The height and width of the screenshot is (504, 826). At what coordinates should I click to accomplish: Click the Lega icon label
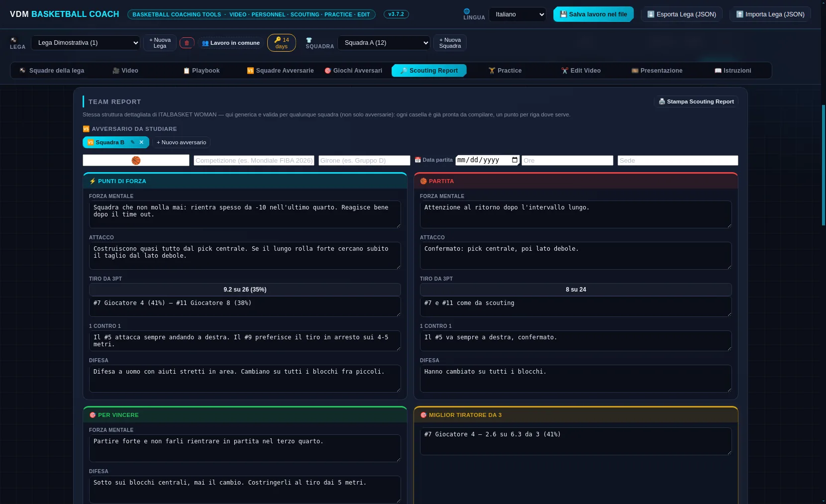pyautogui.click(x=14, y=40)
